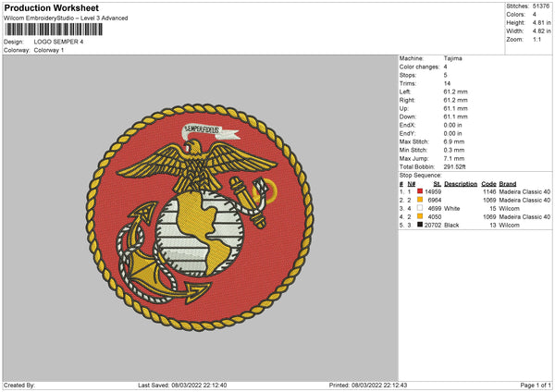The height and width of the screenshot is (392, 555).
Task: Click the Zoom value "1:1"
Action: pyautogui.click(x=536, y=40)
